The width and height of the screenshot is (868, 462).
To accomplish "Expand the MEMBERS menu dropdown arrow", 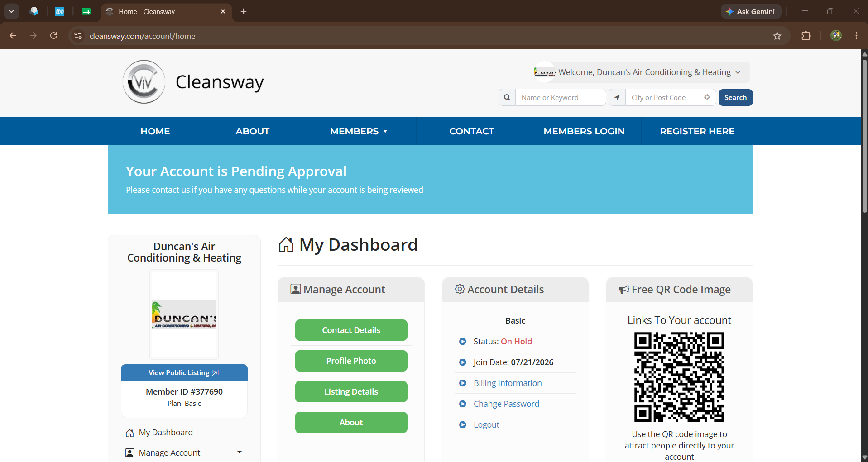I will click(385, 131).
